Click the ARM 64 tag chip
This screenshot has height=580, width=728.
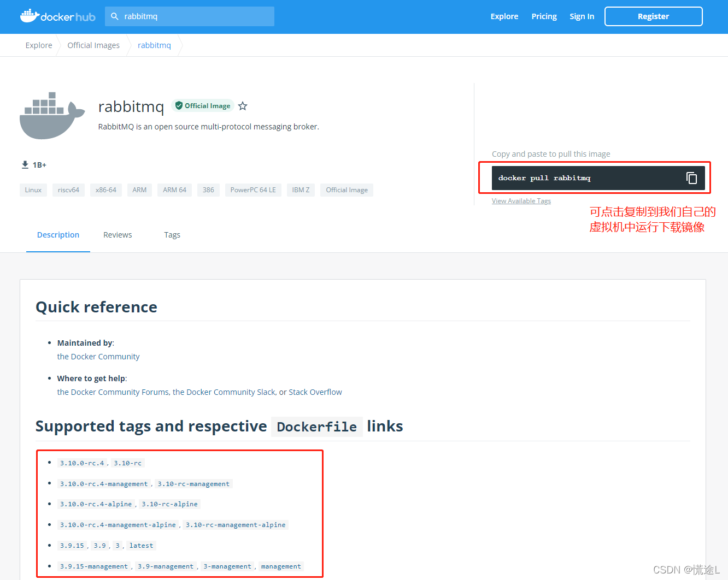pyautogui.click(x=174, y=190)
